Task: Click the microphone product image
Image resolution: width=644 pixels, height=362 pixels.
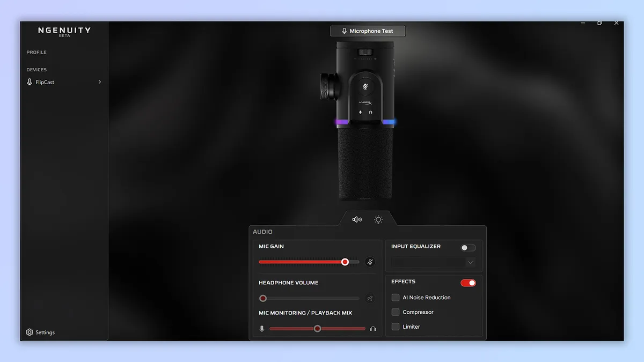Action: pyautogui.click(x=365, y=121)
